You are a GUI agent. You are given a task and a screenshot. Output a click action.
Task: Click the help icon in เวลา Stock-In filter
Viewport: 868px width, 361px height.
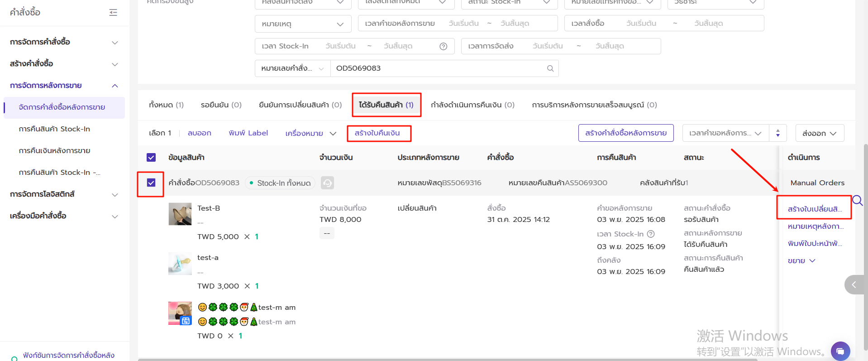[x=444, y=46]
